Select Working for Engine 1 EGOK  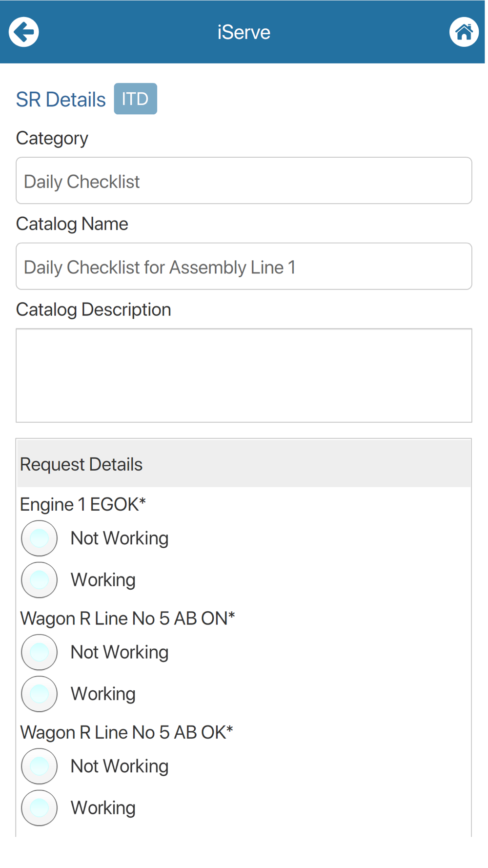[40, 580]
